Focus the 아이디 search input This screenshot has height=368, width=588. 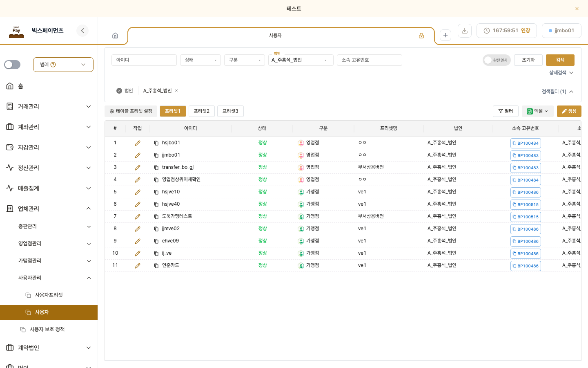(144, 60)
